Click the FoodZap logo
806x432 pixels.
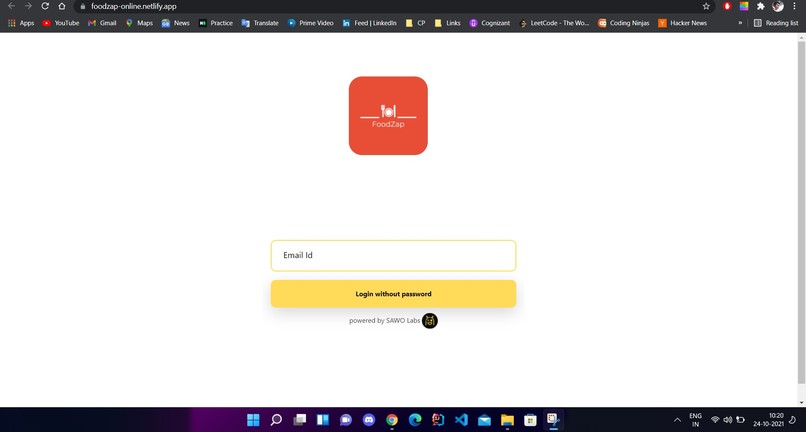point(388,116)
